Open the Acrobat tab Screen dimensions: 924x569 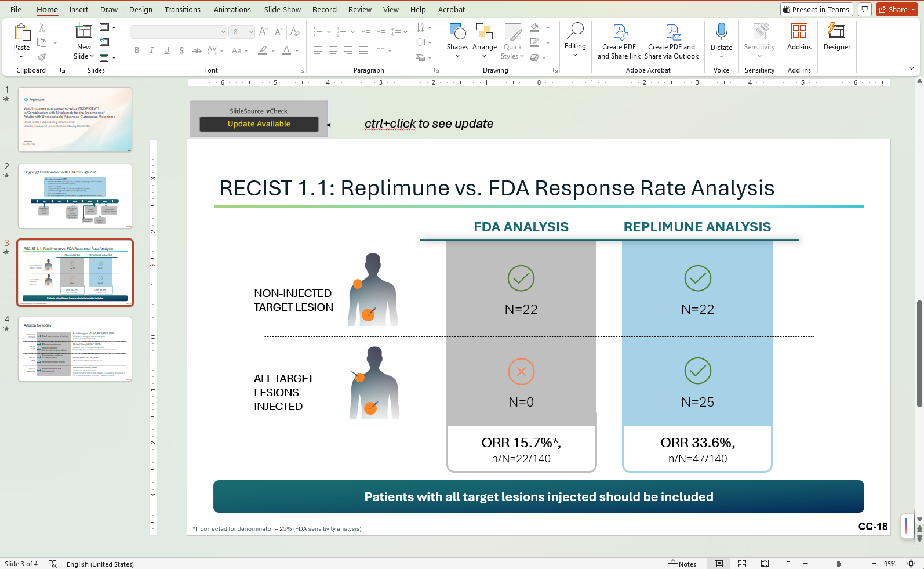point(452,9)
